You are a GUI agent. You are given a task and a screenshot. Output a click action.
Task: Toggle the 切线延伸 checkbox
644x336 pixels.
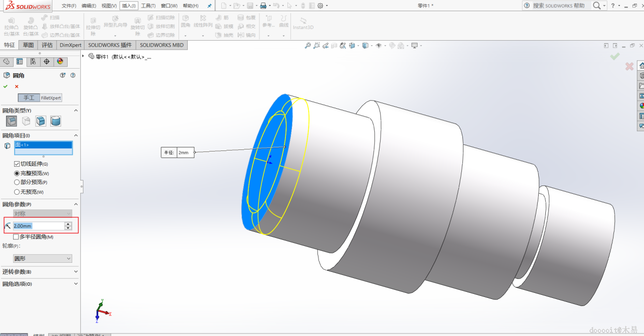coord(17,164)
